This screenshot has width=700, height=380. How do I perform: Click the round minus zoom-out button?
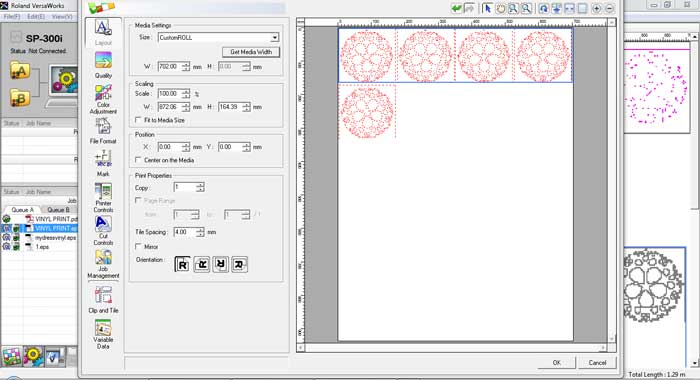(x=609, y=8)
